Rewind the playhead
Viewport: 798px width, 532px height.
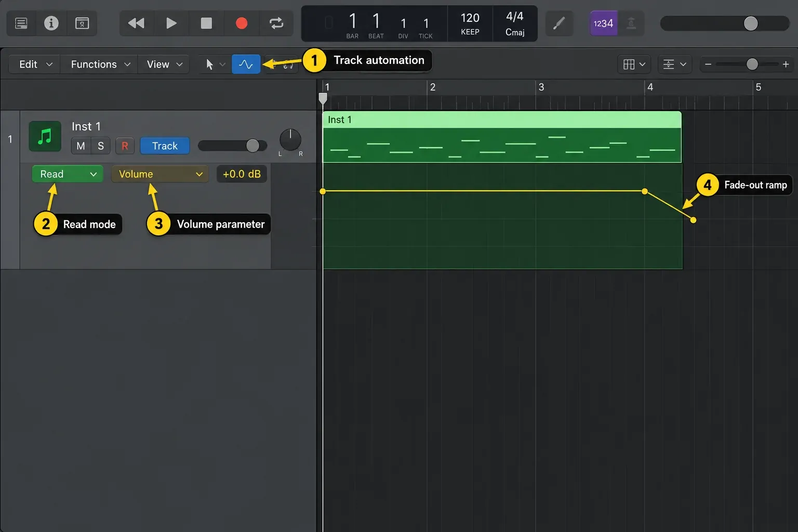click(136, 23)
